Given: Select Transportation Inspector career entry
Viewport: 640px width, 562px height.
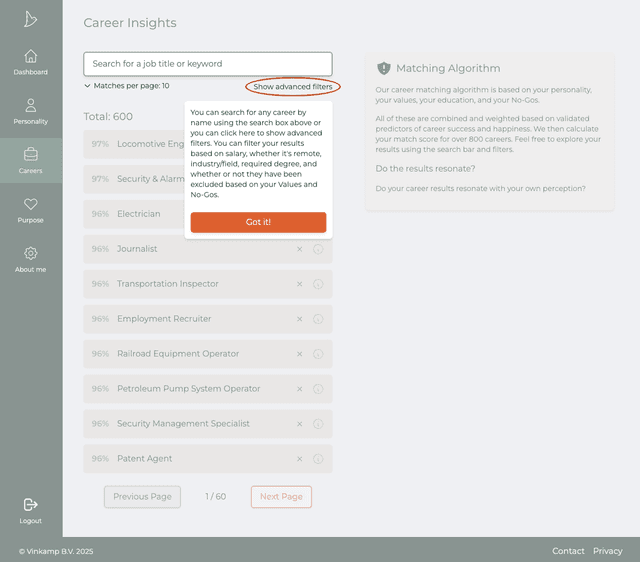Looking at the screenshot, I should pyautogui.click(x=208, y=284).
